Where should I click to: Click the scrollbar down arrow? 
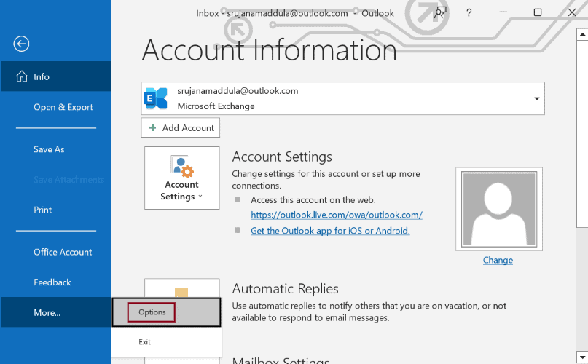point(582,357)
